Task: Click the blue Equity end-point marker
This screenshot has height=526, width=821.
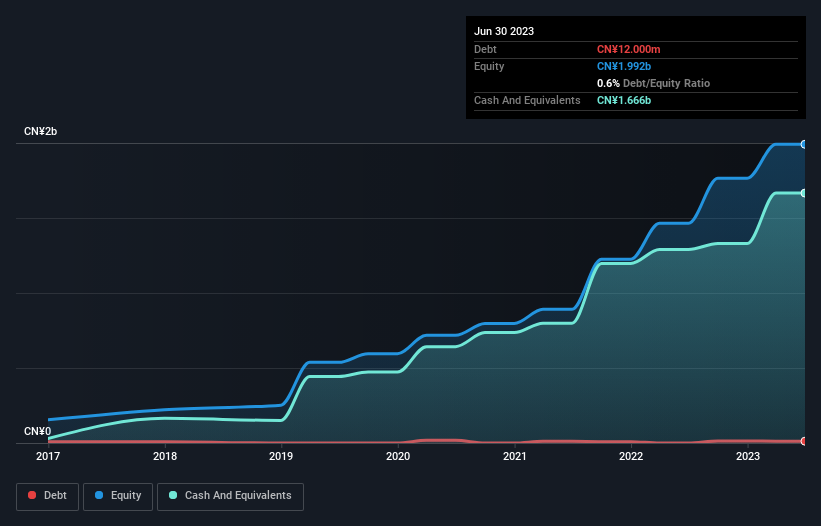Action: (804, 144)
